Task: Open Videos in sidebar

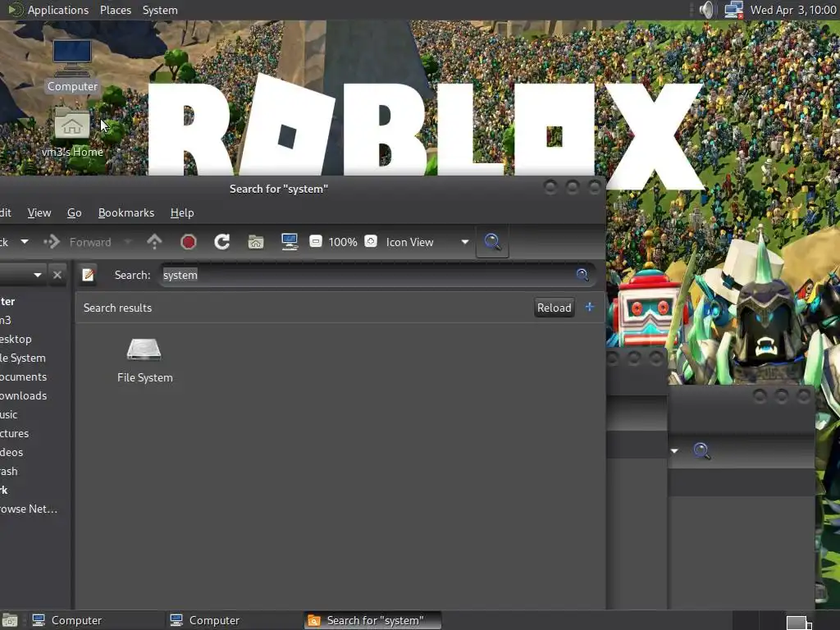Action: tap(11, 452)
